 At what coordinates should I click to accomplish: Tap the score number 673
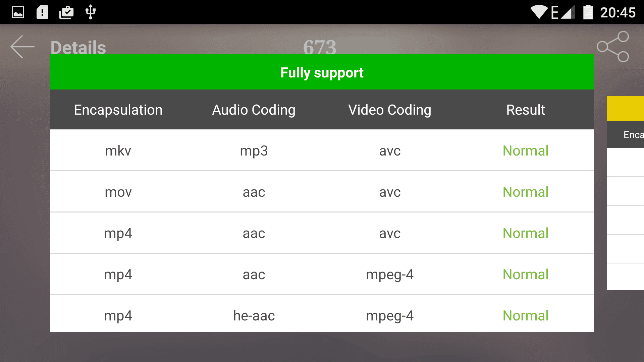pos(320,47)
